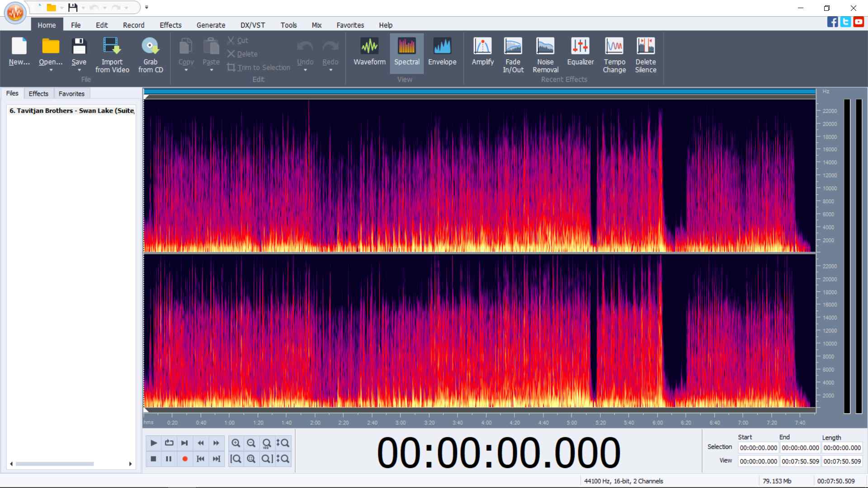Switch to the Favorites side panel tab
Viewport: 868px width, 488px height.
click(71, 94)
